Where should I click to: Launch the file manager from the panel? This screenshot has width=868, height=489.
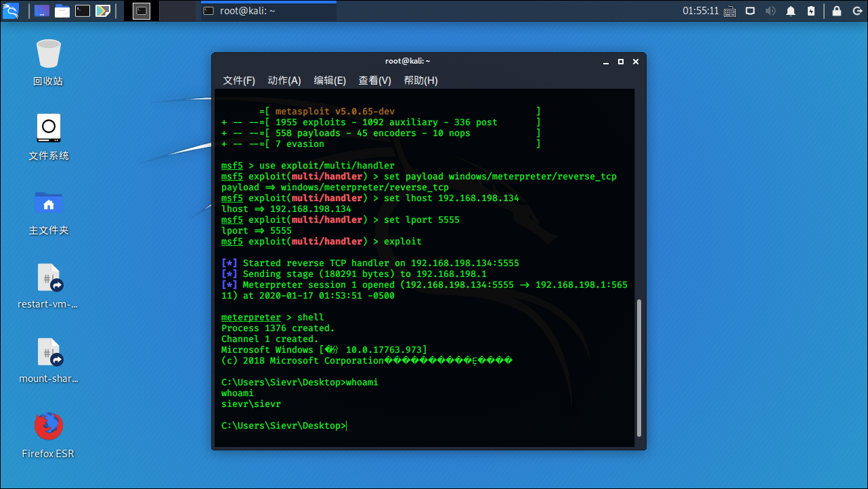point(62,11)
